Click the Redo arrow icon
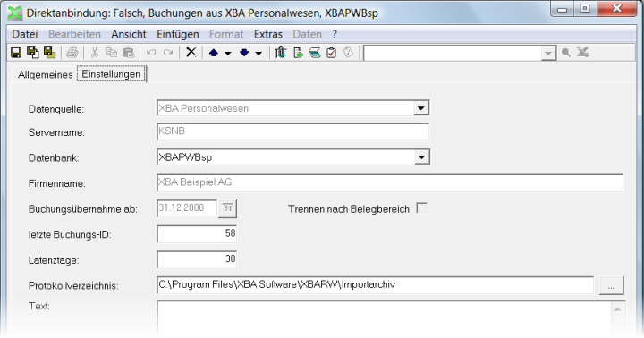Viewport: 644px width, 338px height. click(168, 53)
